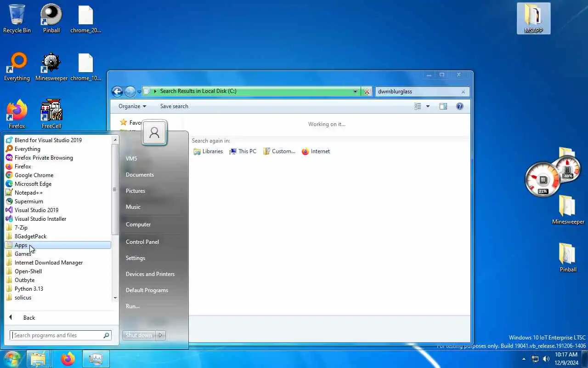This screenshot has height=368, width=588.
Task: Click the Search programs and files box
Action: click(61, 335)
